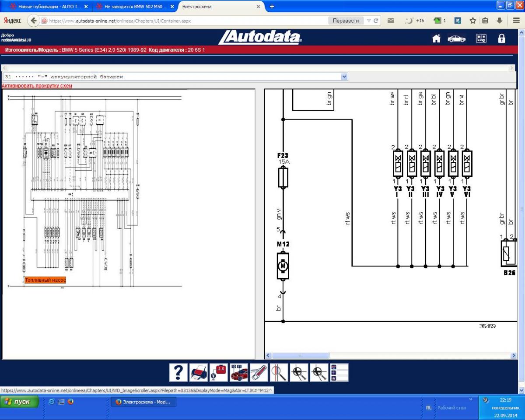Open the Yandex mail envelope icon

point(391,21)
